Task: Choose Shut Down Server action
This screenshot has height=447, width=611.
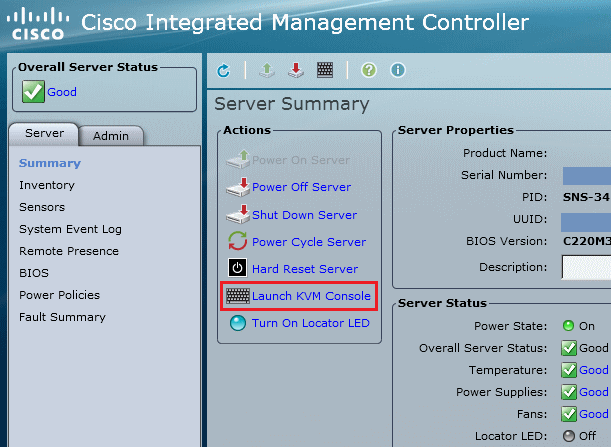Action: tap(304, 215)
